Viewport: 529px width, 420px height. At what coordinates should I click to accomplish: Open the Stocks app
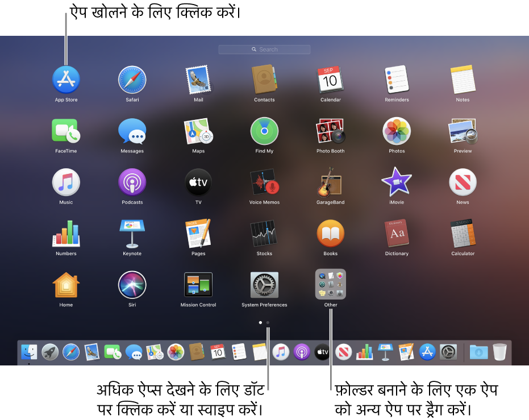click(x=265, y=234)
